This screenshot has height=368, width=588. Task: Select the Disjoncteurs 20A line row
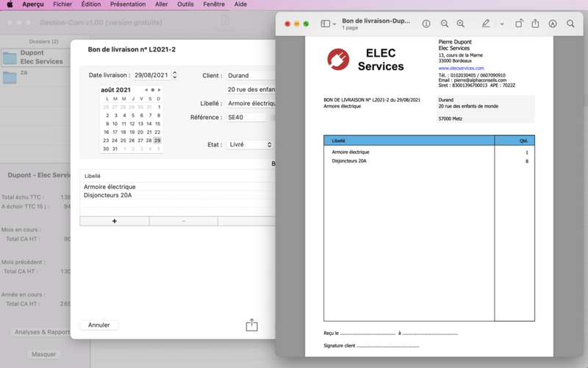pos(178,195)
